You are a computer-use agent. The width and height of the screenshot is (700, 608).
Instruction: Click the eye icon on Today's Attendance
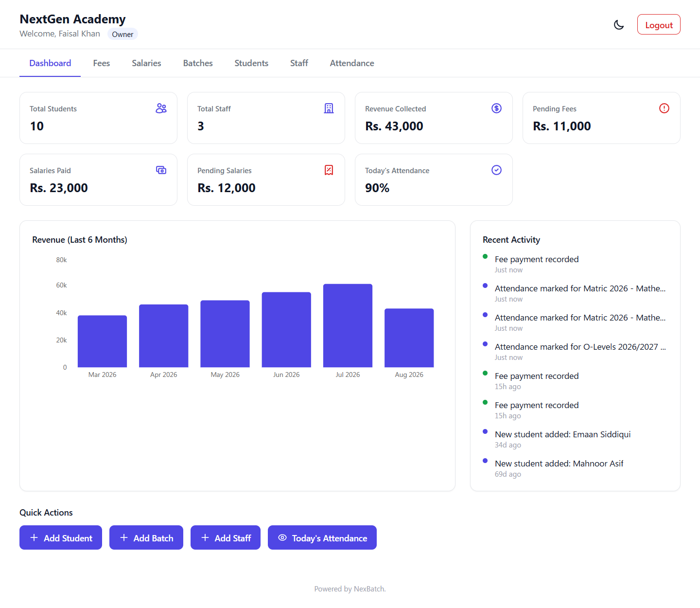(x=282, y=537)
